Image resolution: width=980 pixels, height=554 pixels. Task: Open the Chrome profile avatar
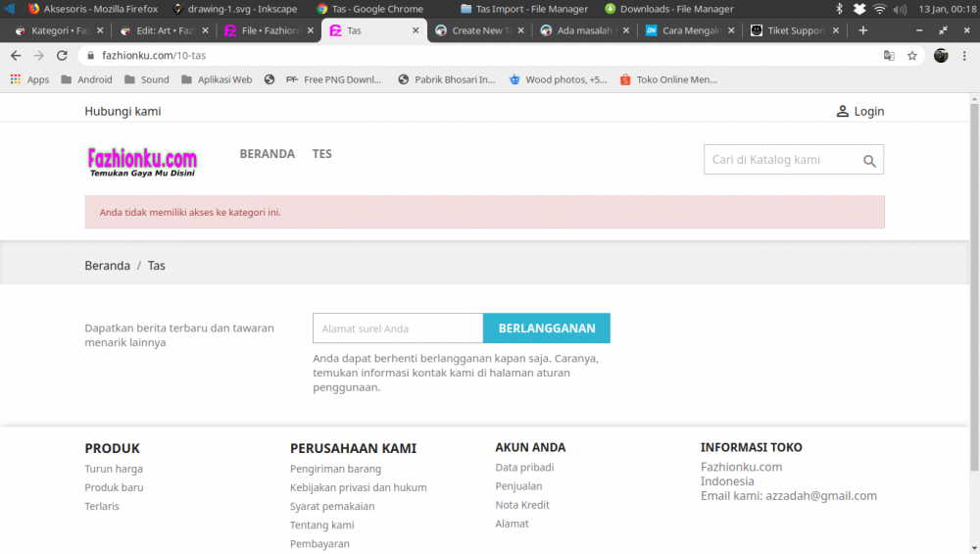tap(941, 56)
